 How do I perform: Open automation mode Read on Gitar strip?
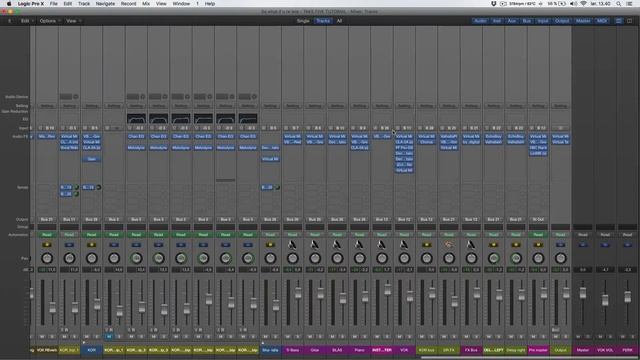315,235
